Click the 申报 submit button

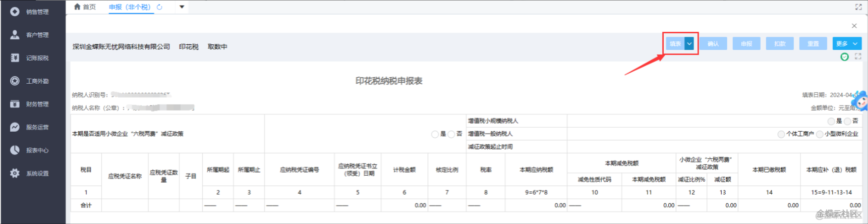click(x=746, y=44)
